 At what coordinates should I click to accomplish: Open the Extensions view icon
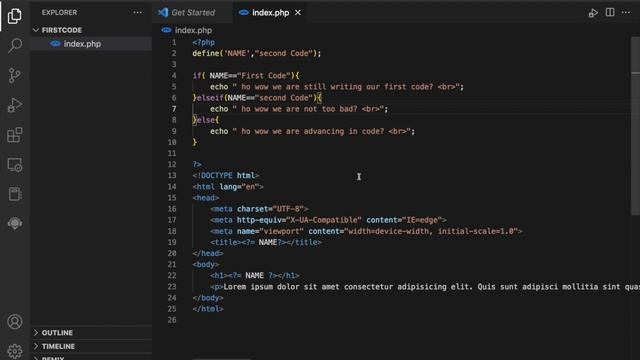pyautogui.click(x=15, y=135)
